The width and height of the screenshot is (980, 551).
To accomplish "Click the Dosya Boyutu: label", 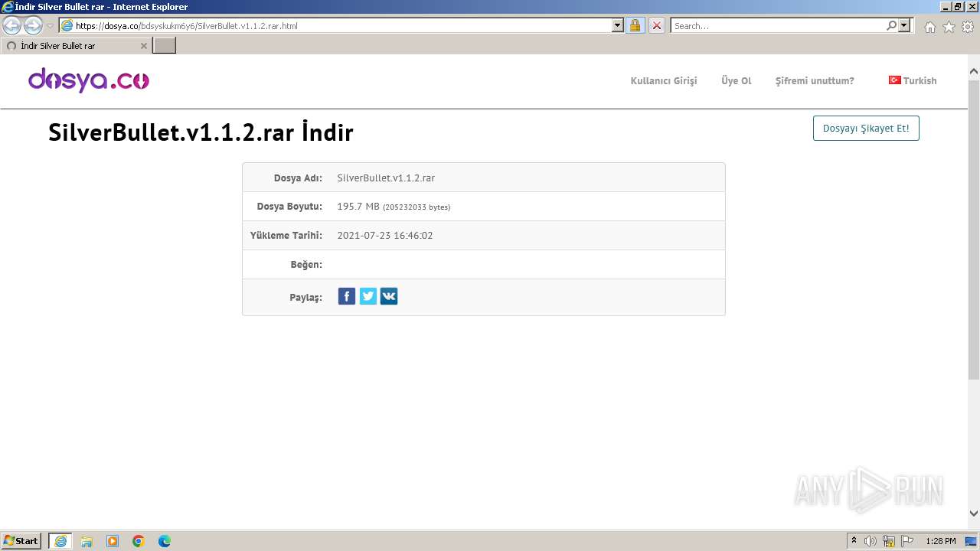I will [x=289, y=207].
